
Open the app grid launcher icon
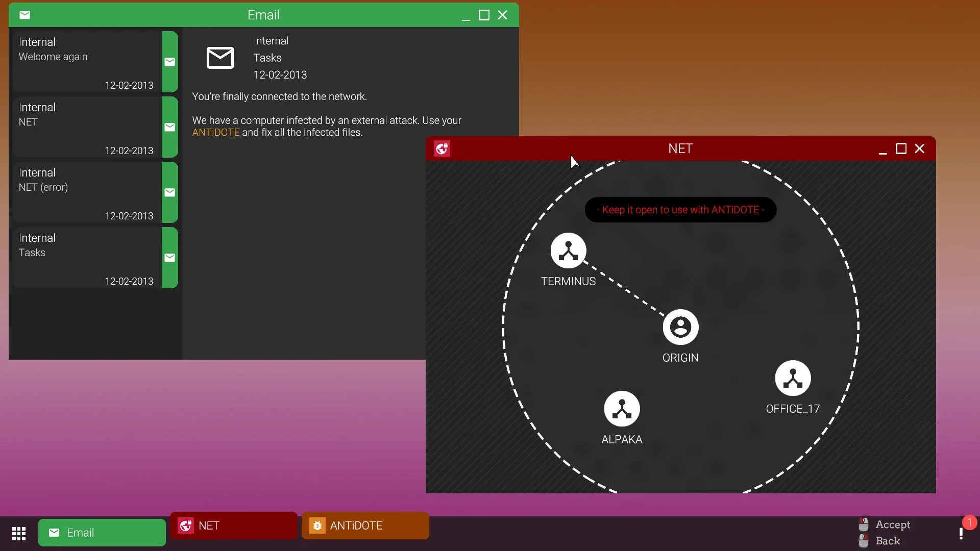19,533
